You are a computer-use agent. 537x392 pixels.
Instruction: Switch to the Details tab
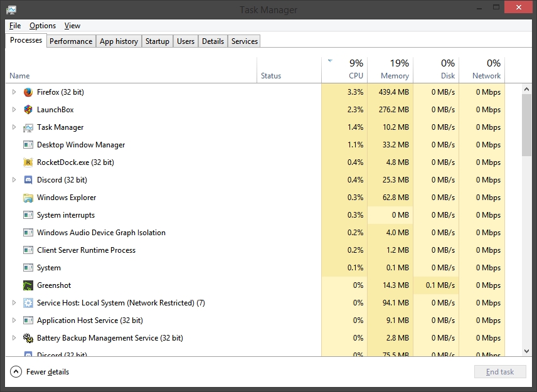[x=213, y=41]
